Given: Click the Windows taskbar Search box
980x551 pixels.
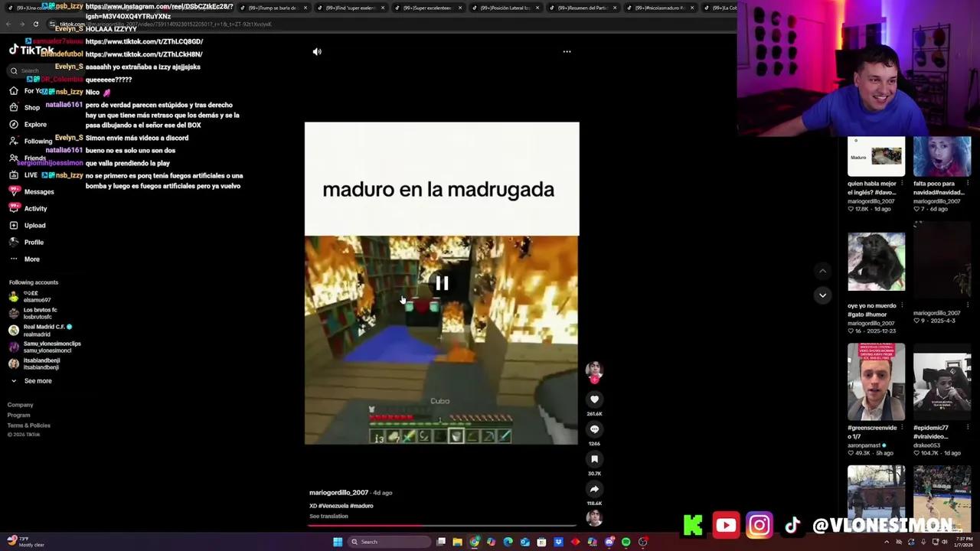Looking at the screenshot, I should click(x=388, y=542).
